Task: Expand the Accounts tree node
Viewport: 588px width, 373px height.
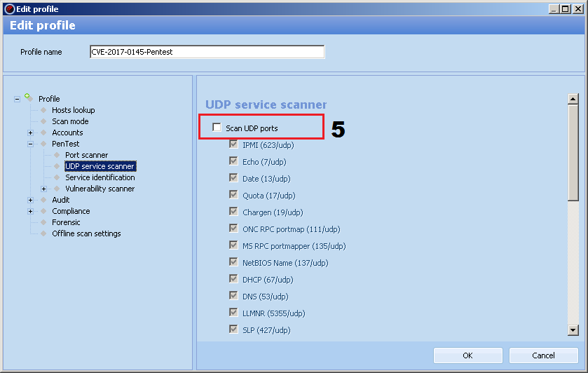Action: point(31,133)
